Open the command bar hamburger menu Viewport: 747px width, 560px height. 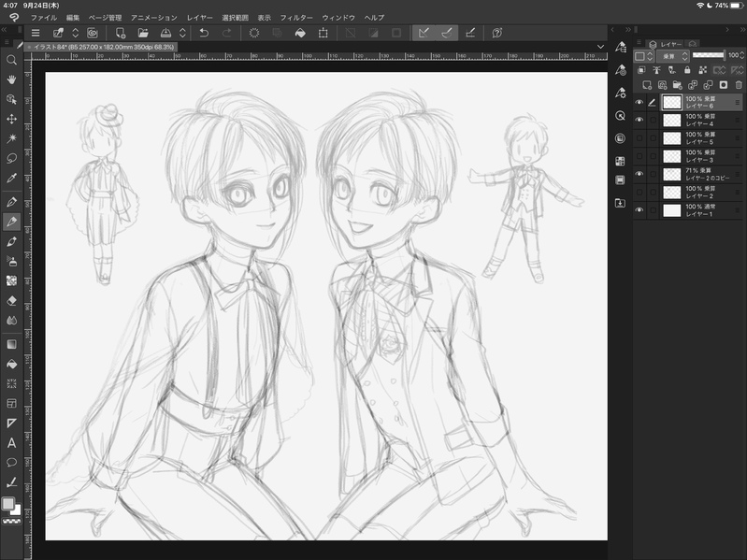36,33
